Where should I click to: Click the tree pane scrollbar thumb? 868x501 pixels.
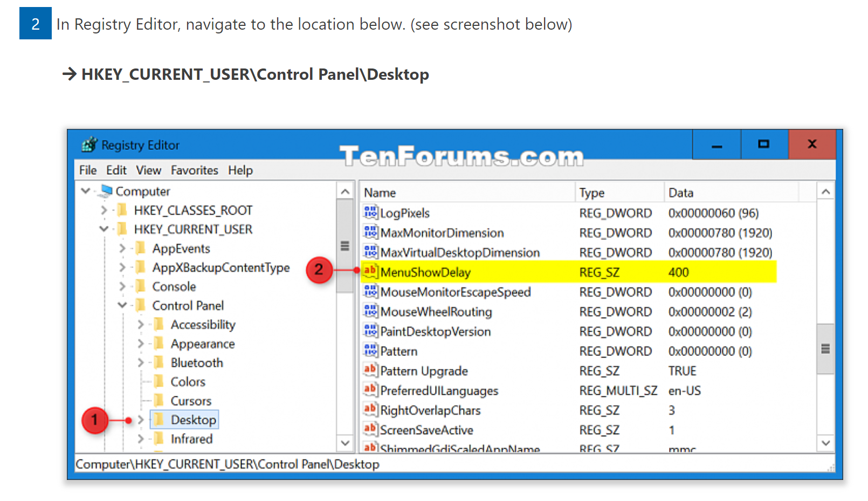coord(345,246)
